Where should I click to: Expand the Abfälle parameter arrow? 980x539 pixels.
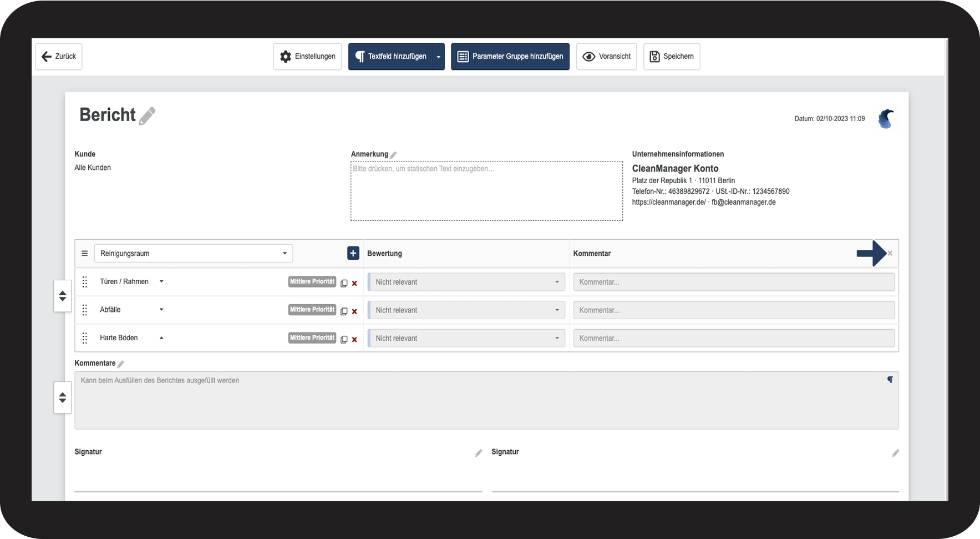click(x=161, y=309)
